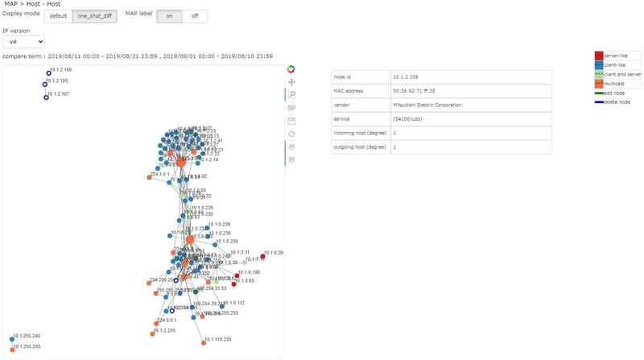644x360 pixels.
Task: Click red server node 10.1.0.188
Action: pyautogui.click(x=237, y=275)
